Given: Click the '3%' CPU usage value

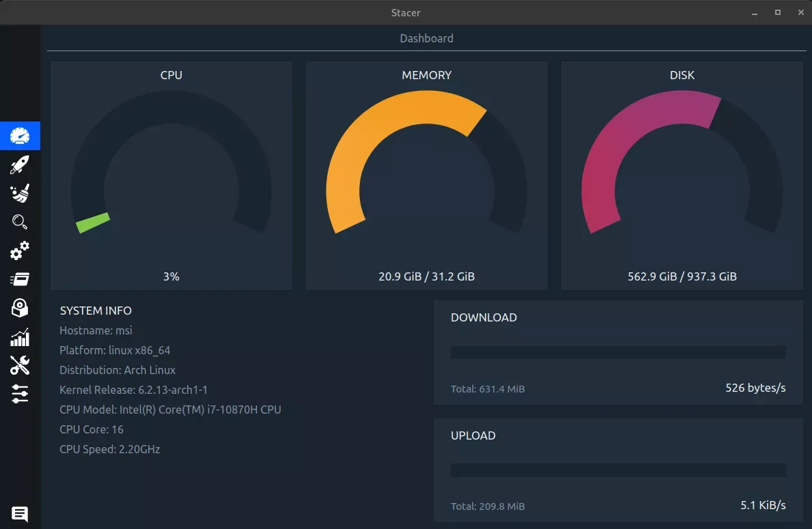Looking at the screenshot, I should pyautogui.click(x=171, y=276).
